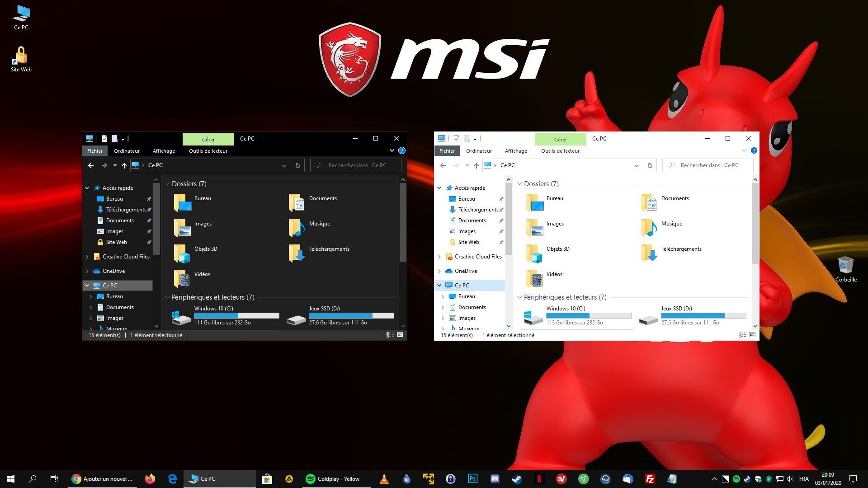Viewport: 868px width, 488px height.
Task: Open Ce PC desktop shortcut icon
Action: point(21,18)
